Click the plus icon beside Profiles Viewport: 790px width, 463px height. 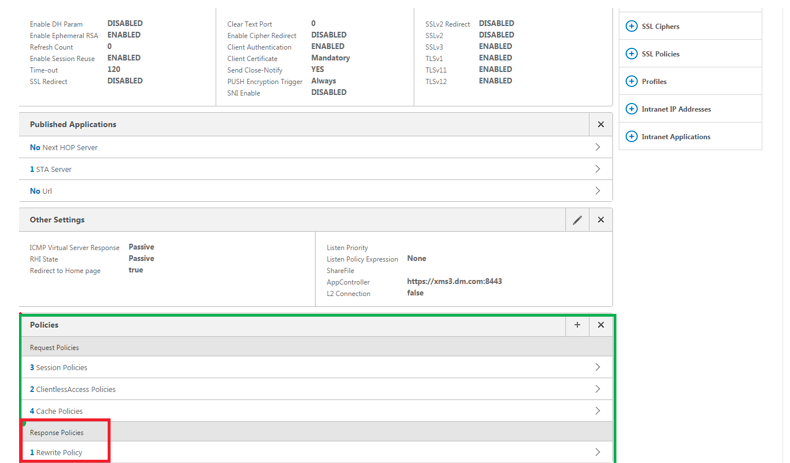point(631,81)
